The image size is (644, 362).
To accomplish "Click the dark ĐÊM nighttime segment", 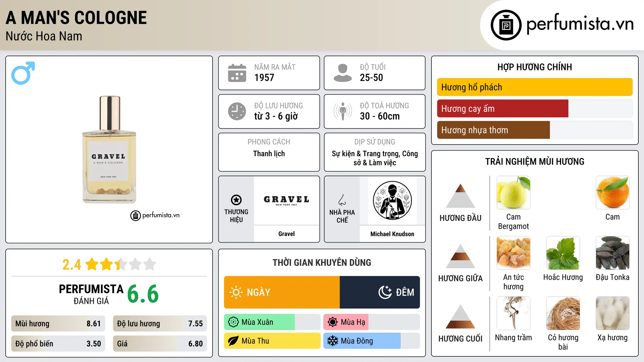I will 380,292.
